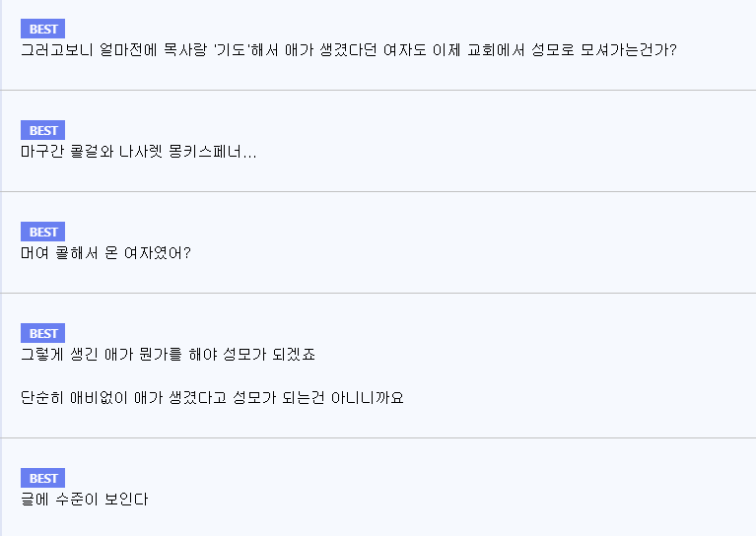Viewport: 756px width, 536px height.
Task: Click the word '그러고보니' starting the first comment
Action: coord(56,49)
